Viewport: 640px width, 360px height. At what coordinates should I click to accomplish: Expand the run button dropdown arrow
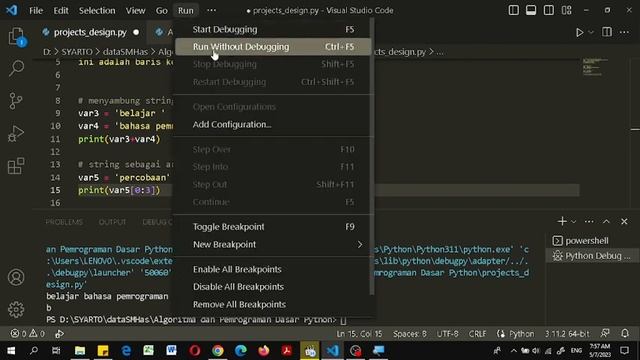[x=591, y=32]
